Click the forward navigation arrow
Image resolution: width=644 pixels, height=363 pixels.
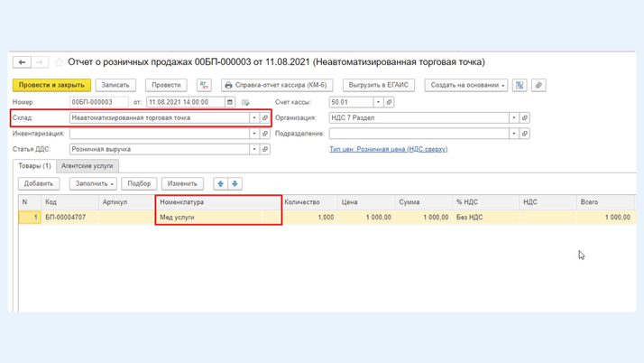39,62
